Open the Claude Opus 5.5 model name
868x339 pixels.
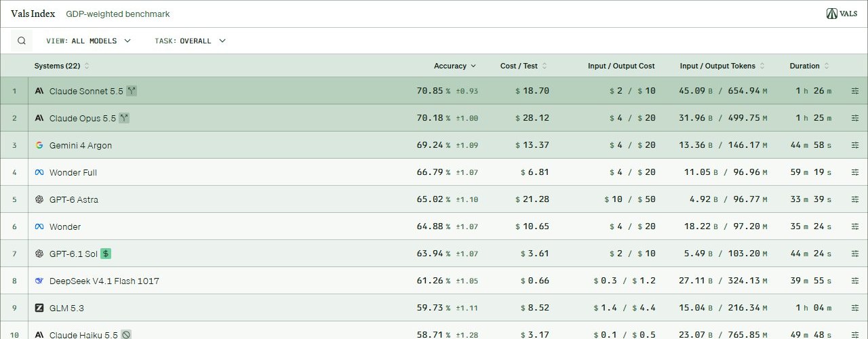(83, 118)
